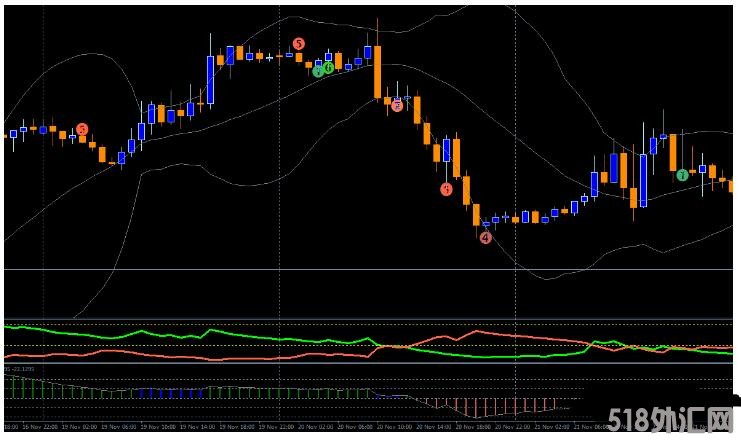Click the '20 Nov 02:00' time axis label
Image resolution: width=741 pixels, height=444 pixels.
pos(316,427)
